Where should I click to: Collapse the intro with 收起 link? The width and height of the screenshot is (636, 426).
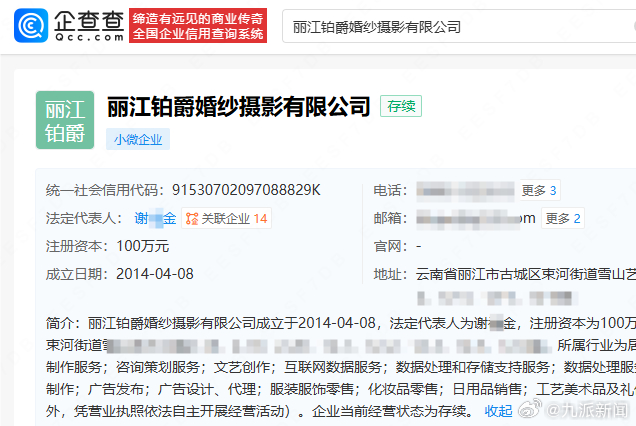pyautogui.click(x=498, y=411)
